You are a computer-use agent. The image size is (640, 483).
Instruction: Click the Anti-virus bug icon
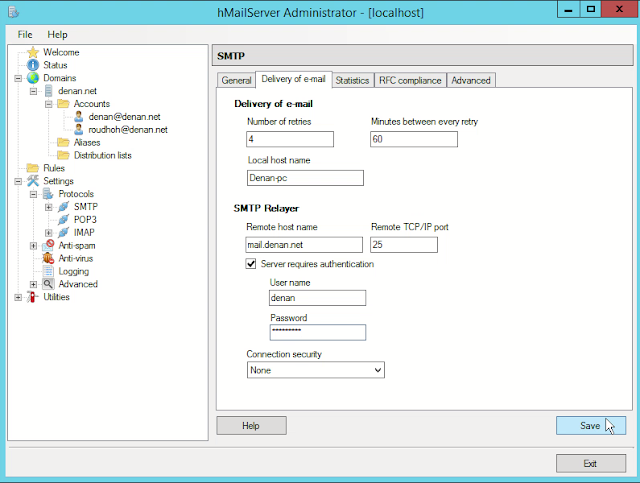click(48, 258)
